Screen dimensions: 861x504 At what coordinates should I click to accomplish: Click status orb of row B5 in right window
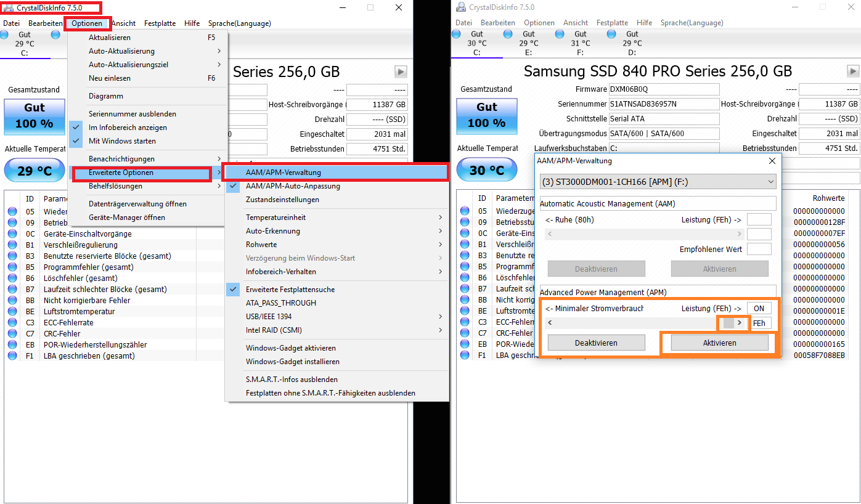tap(465, 267)
